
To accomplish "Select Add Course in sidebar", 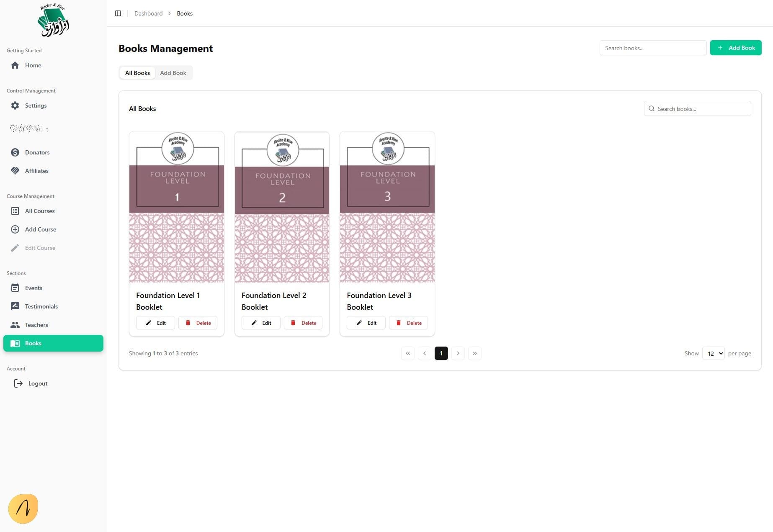I will click(x=40, y=229).
